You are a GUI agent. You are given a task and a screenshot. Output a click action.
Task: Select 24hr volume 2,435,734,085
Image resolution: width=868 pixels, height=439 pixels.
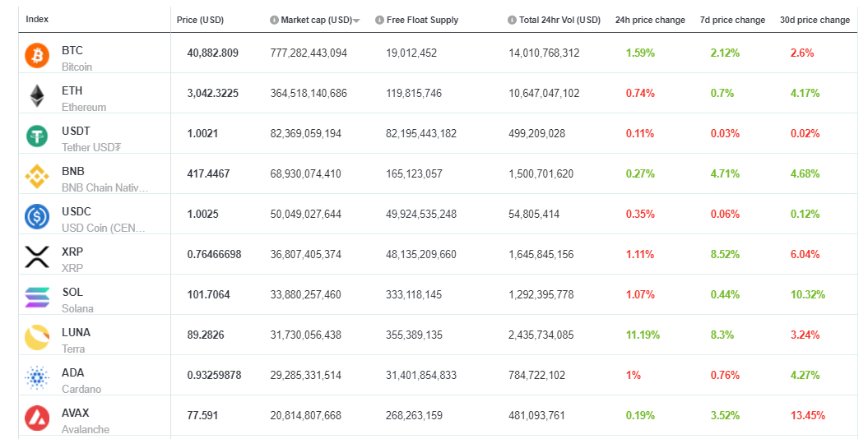pyautogui.click(x=541, y=335)
